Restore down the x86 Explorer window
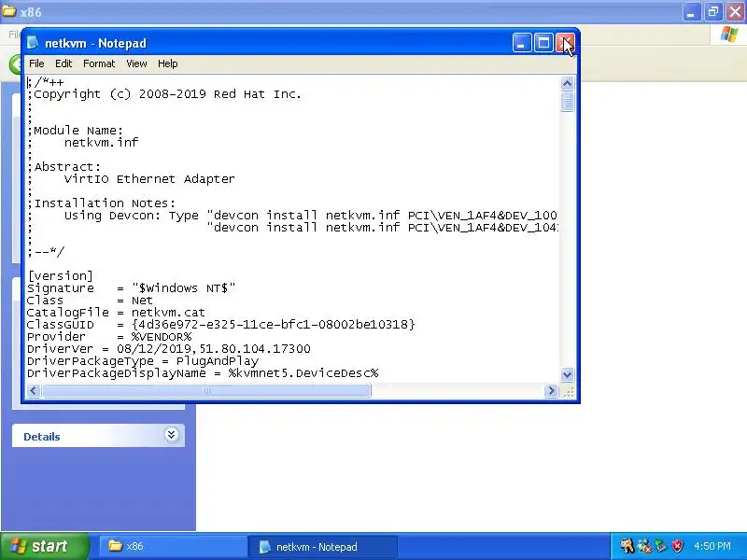Screen dimensions: 747x560 pyautogui.click(x=713, y=12)
